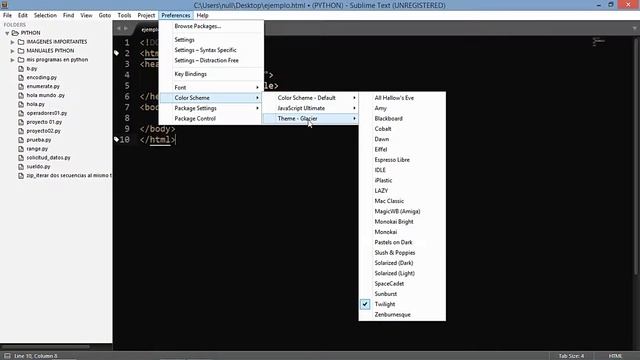
Task: Open operadores01.py in sidebar
Action: pos(47,113)
